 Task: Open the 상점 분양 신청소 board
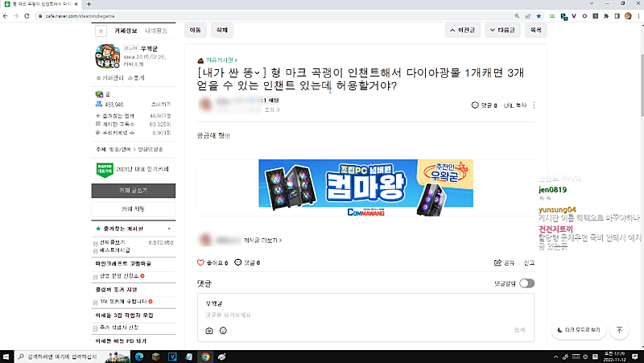119,275
